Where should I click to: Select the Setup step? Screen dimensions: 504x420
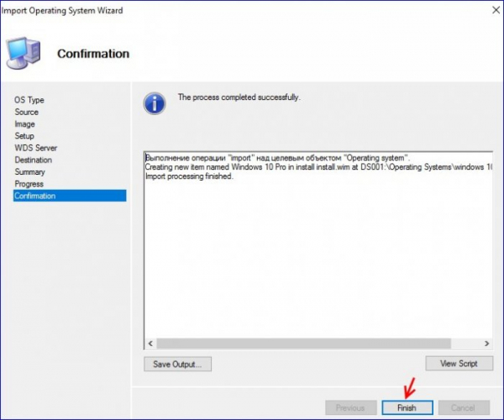coord(24,136)
